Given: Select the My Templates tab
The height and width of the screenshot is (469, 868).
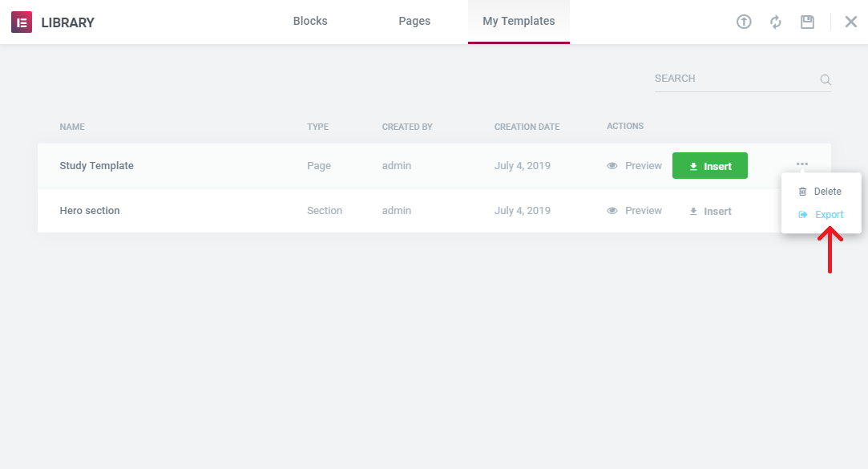Looking at the screenshot, I should click(519, 21).
